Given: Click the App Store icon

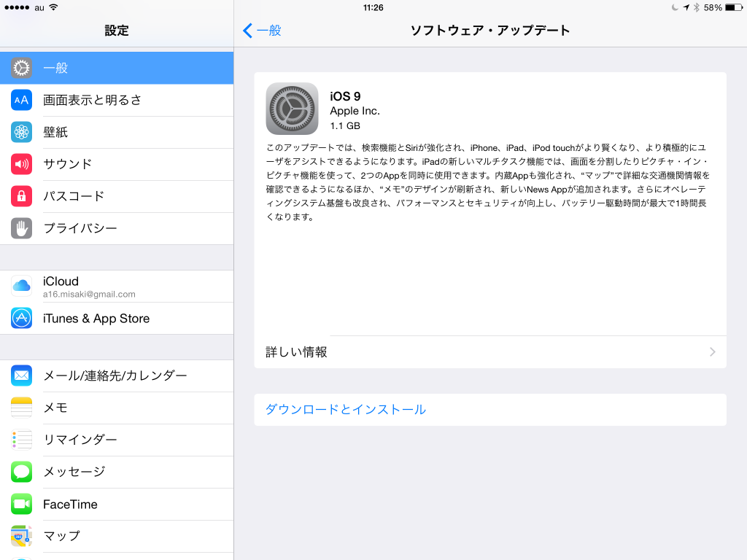Looking at the screenshot, I should (x=21, y=318).
